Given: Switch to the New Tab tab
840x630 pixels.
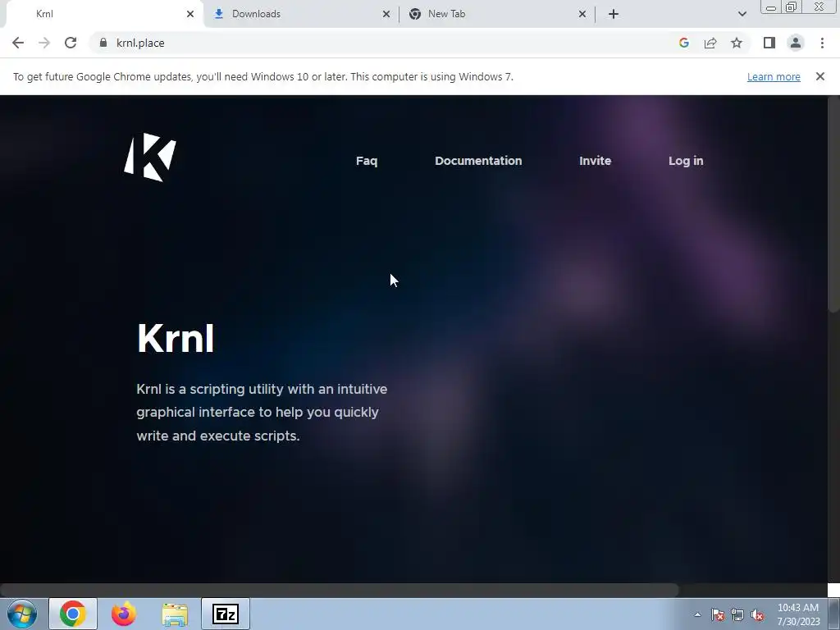Looking at the screenshot, I should click(x=496, y=14).
